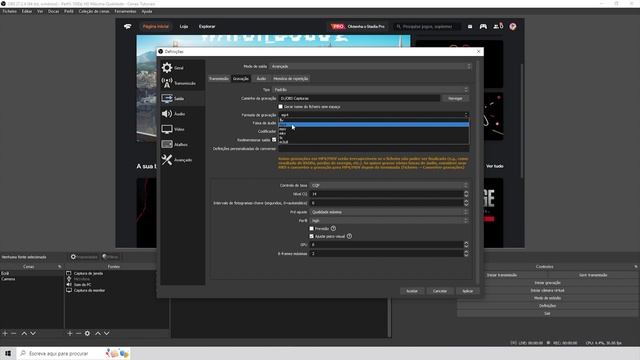
Task: Open the Geral settings section gear icon
Action: click(167, 67)
